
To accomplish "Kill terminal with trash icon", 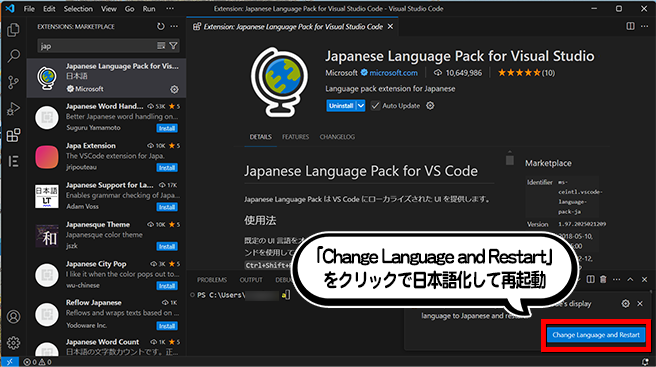I will pos(603,279).
